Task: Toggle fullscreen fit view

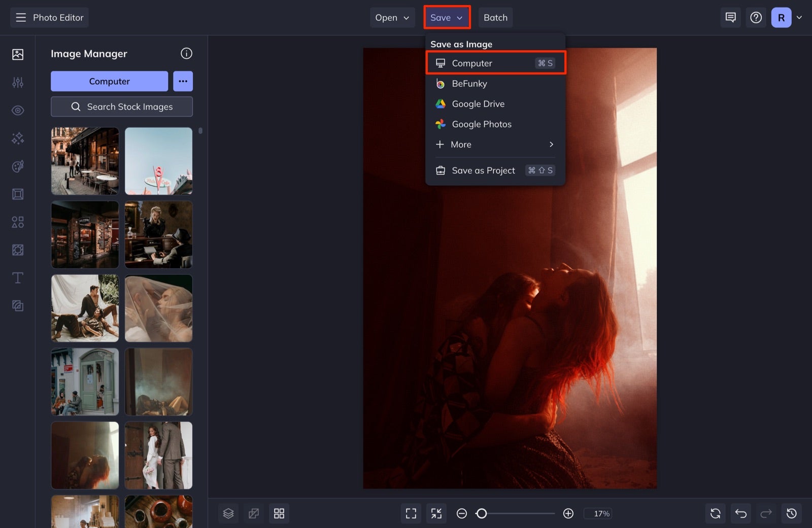Action: pos(411,513)
